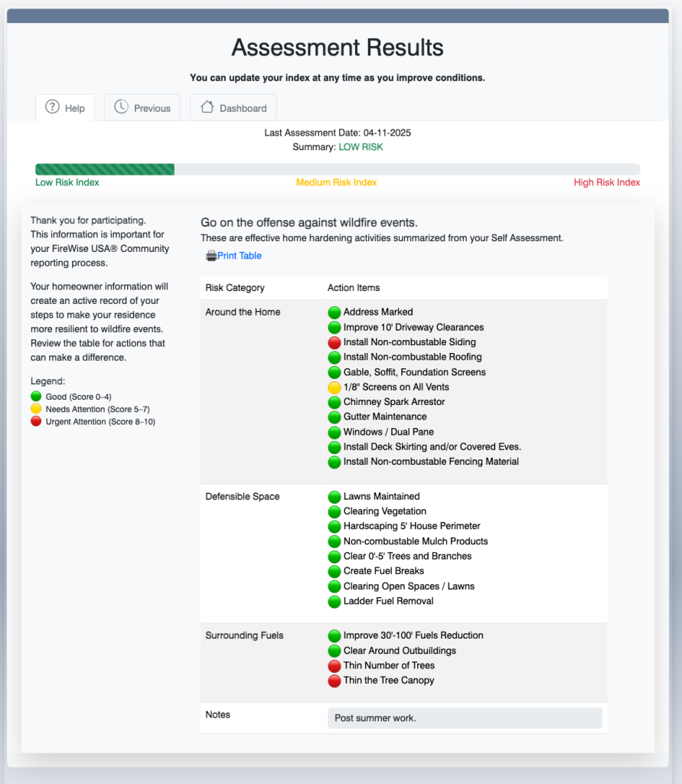Click the green Good legend swatch
This screenshot has height=784, width=682.
click(36, 397)
